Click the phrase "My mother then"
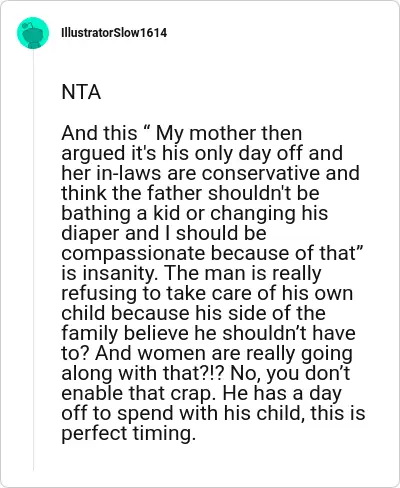 pyautogui.click(x=229, y=133)
